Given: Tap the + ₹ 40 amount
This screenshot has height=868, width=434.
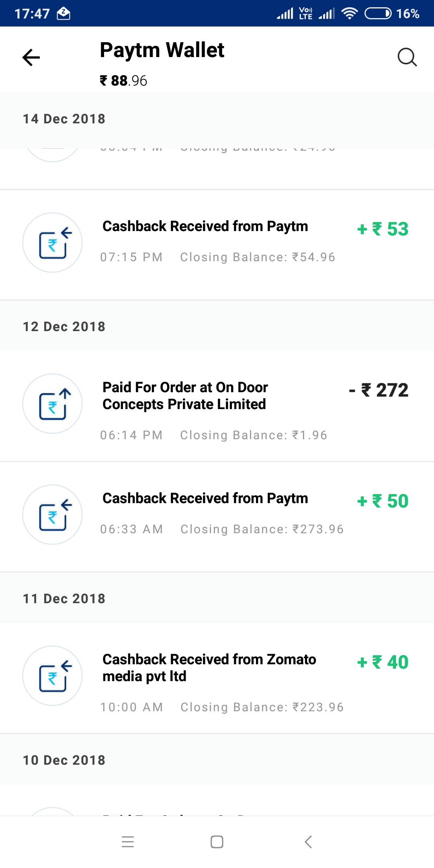Looking at the screenshot, I should 383,662.
